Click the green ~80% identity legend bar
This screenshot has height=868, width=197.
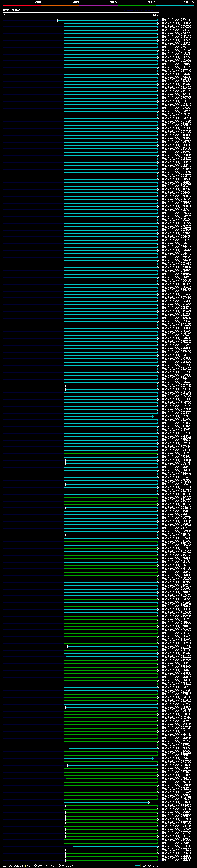pos(137,6)
